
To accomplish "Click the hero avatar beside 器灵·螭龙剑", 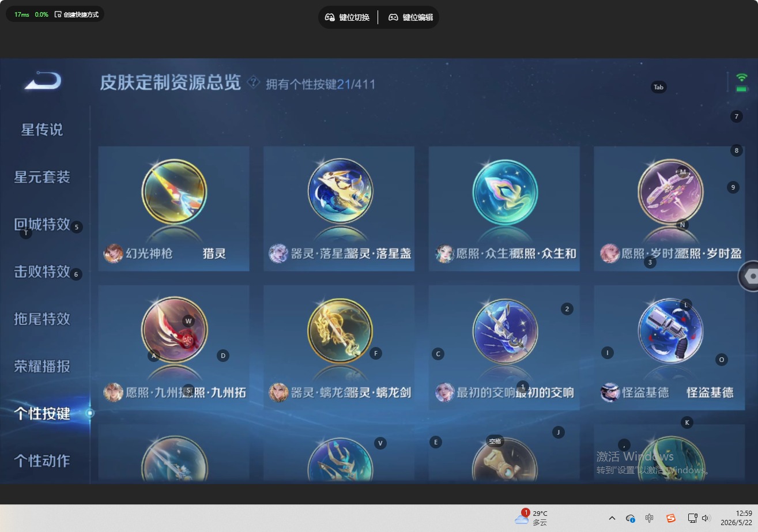I will [x=278, y=392].
